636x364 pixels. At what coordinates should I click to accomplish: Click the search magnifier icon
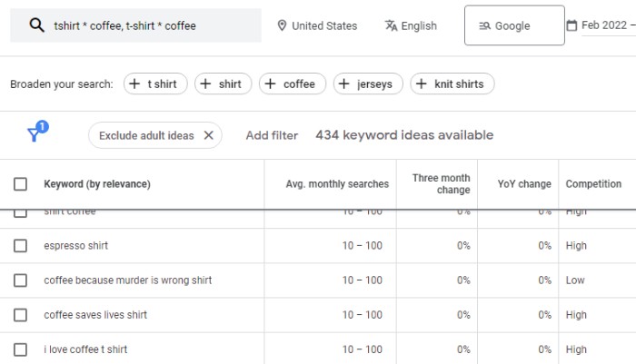(x=36, y=25)
